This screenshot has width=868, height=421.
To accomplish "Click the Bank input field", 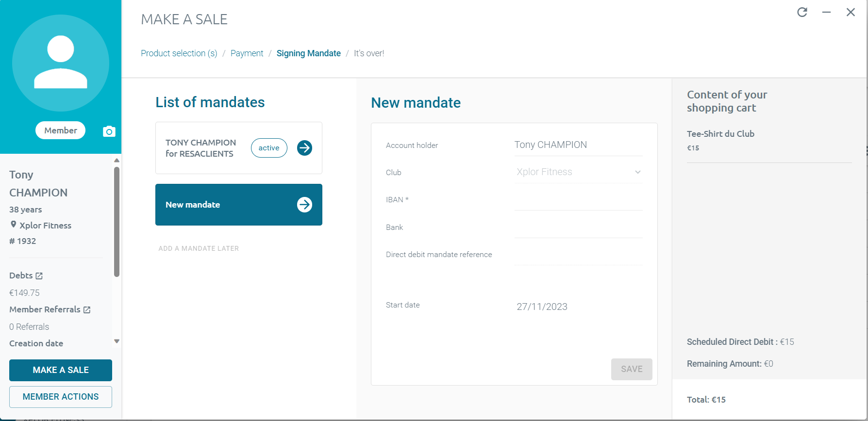I will pyautogui.click(x=578, y=228).
